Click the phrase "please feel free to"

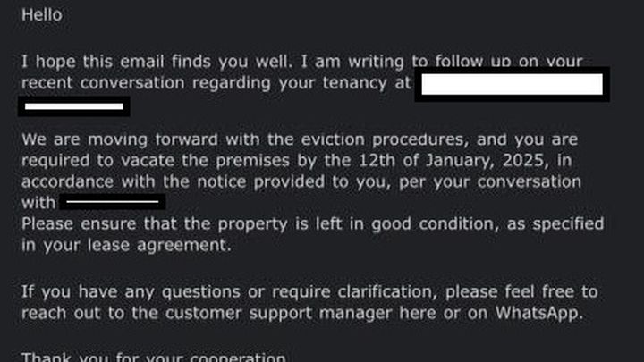coord(521,291)
